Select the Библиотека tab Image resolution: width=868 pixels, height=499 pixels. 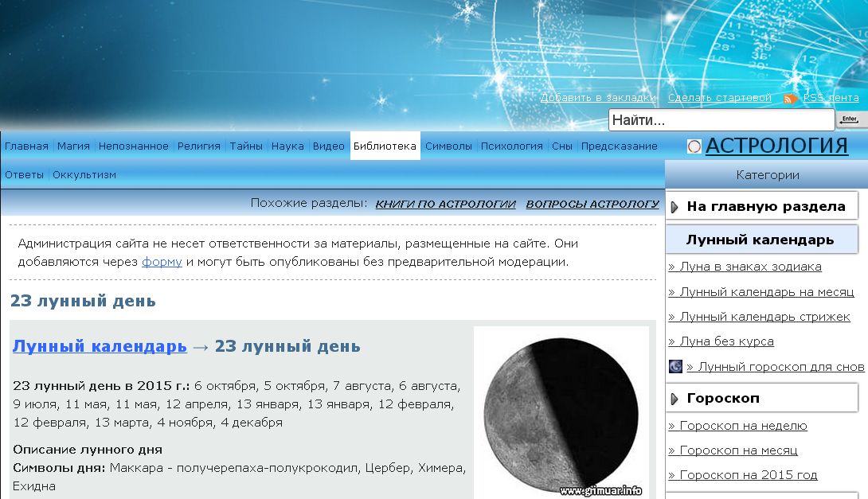tap(385, 146)
